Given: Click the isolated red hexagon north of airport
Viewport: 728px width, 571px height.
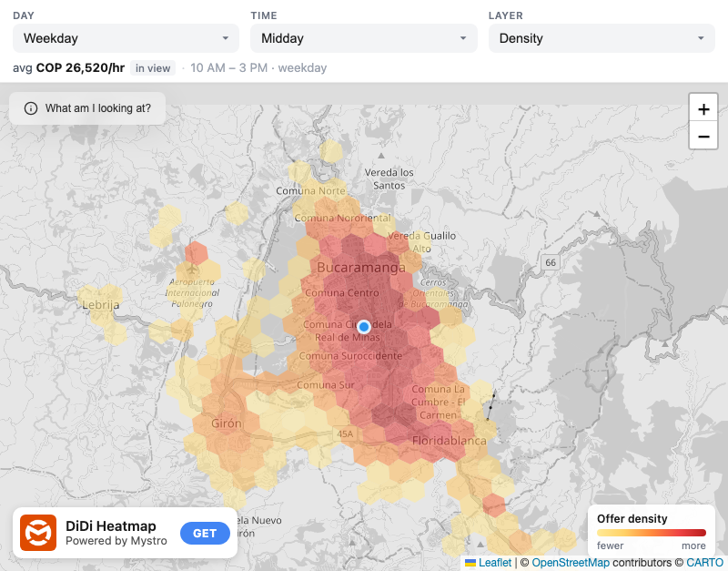Looking at the screenshot, I should pos(197,253).
